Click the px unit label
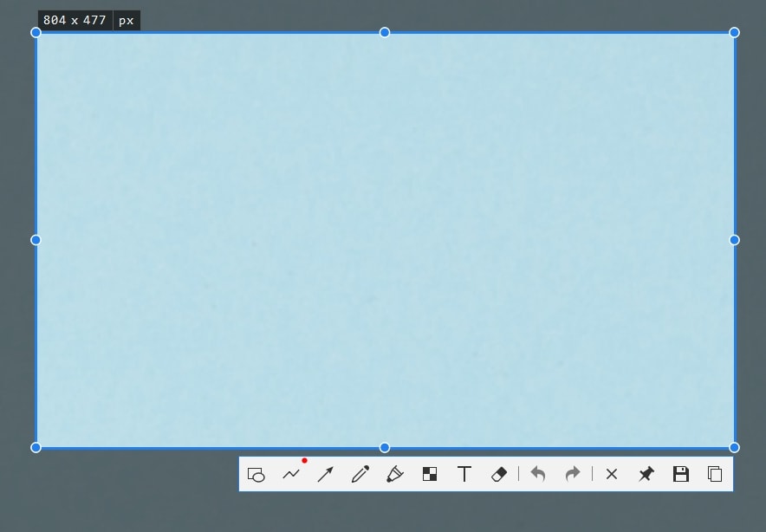This screenshot has width=766, height=532. [127, 21]
